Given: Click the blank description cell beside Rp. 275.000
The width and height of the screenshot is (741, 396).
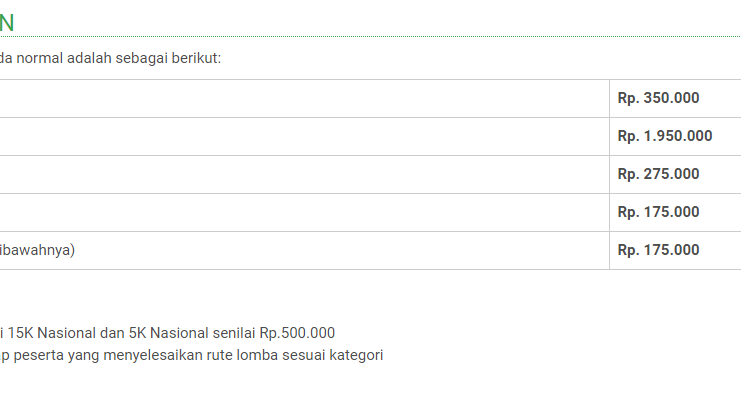Looking at the screenshot, I should coord(305,174).
